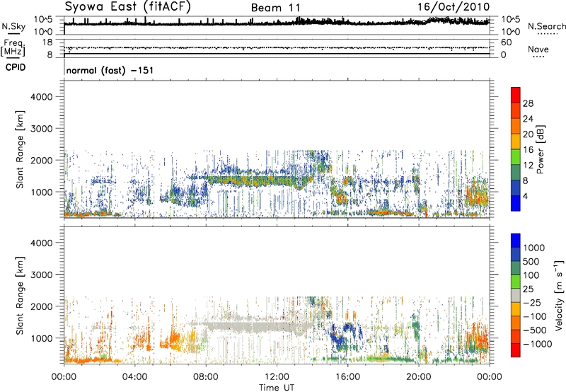Click the "4000" tick of the power panel
Screen dimensions: 566x392
point(41,97)
